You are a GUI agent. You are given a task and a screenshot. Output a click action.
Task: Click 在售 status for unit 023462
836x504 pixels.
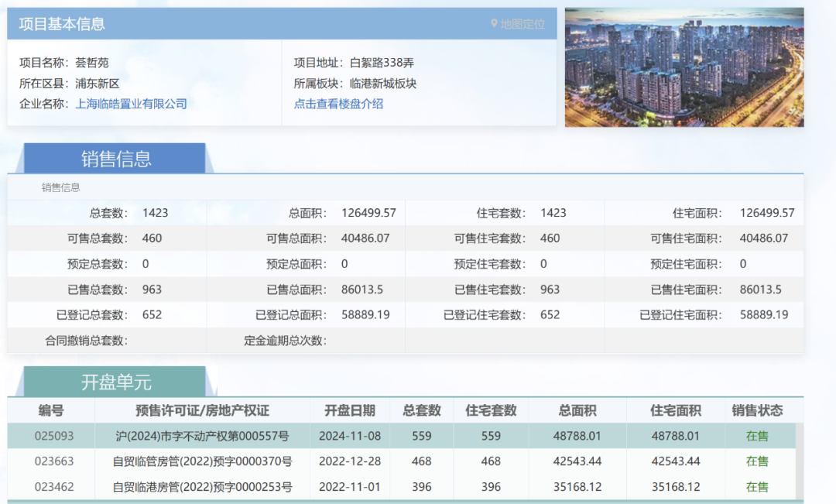[x=757, y=487]
